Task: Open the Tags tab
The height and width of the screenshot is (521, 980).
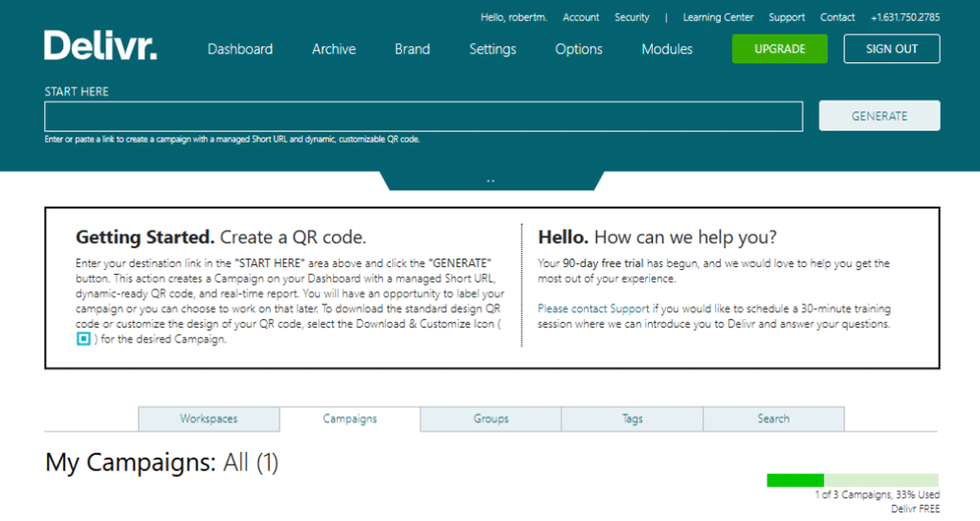Action: pos(632,419)
